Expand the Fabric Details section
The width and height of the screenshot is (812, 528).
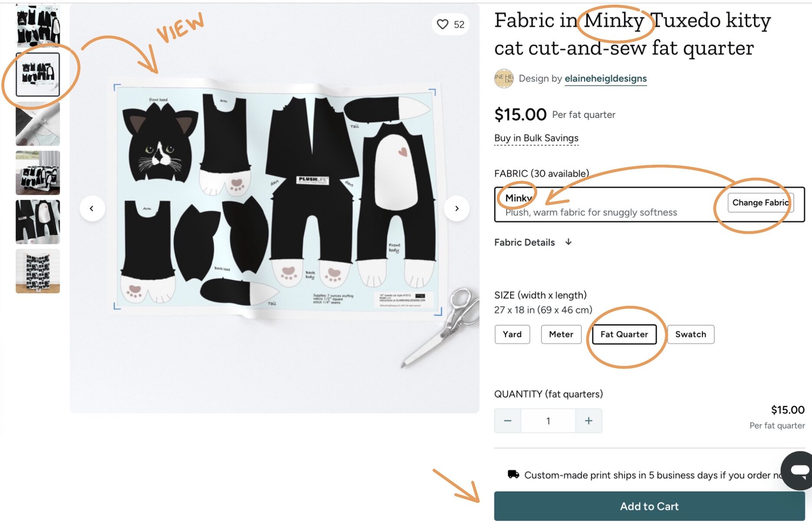(533, 242)
